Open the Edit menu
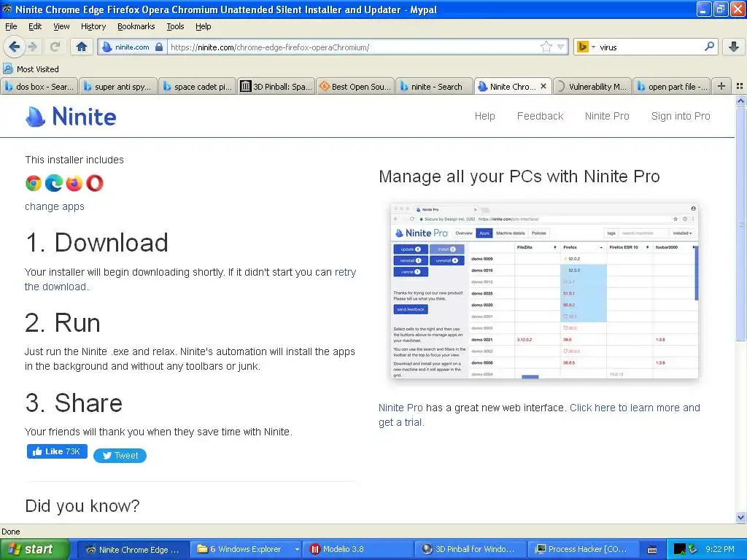Image resolution: width=747 pixels, height=560 pixels. click(x=35, y=26)
